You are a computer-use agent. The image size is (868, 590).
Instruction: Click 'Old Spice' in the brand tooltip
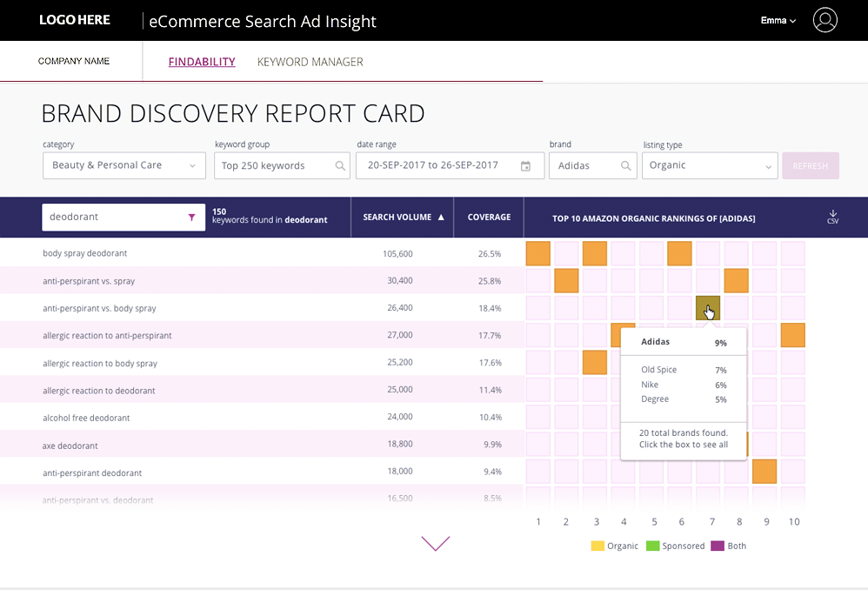coord(658,370)
